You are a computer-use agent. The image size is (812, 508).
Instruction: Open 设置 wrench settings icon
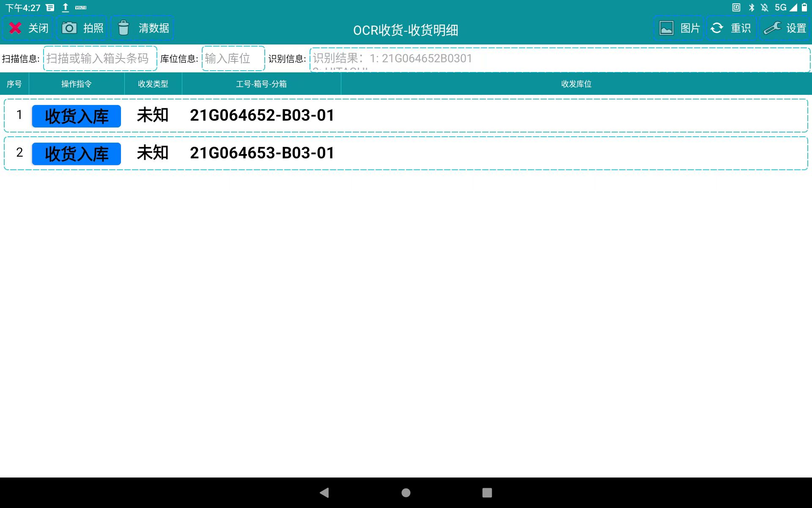tap(772, 28)
